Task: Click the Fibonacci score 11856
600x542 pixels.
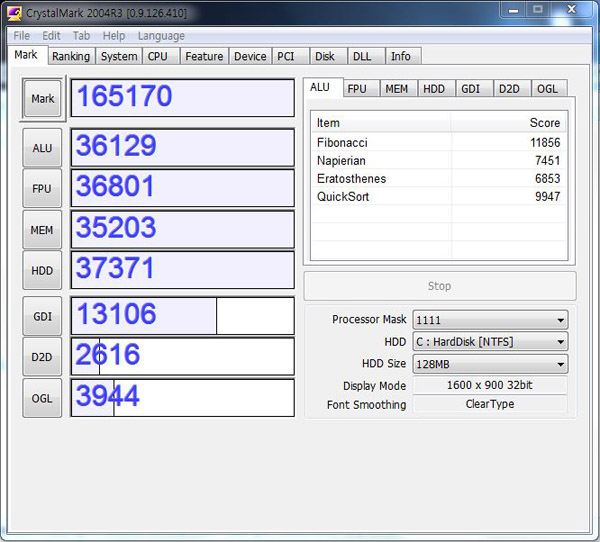Action: [545, 142]
